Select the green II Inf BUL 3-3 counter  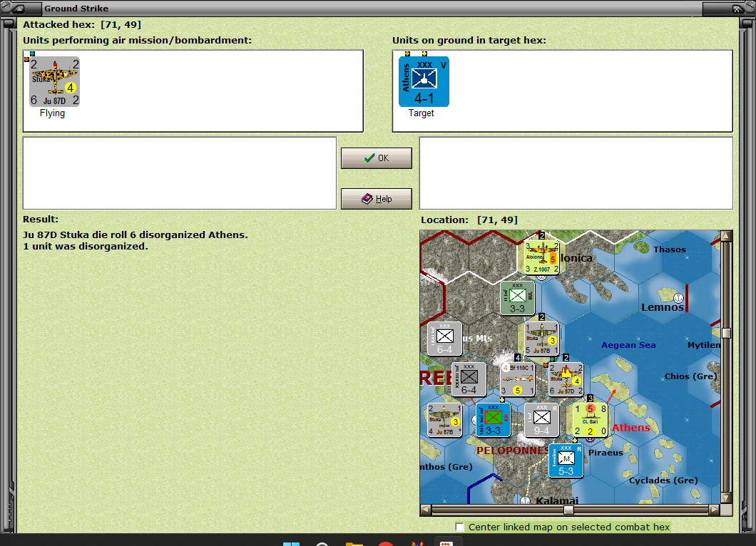517,298
